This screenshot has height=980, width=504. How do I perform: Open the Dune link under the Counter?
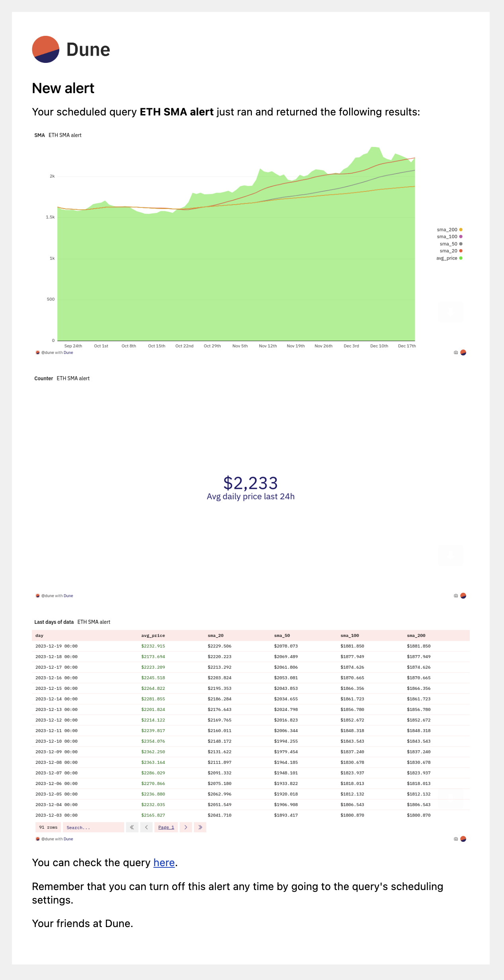click(x=68, y=596)
